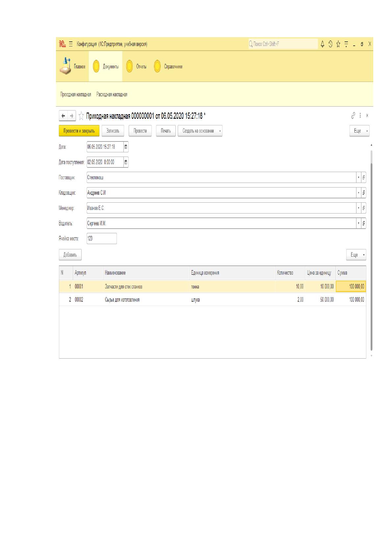This screenshot has height=554, width=392.
Task: Open the Расходная накладная link
Action: point(112,95)
